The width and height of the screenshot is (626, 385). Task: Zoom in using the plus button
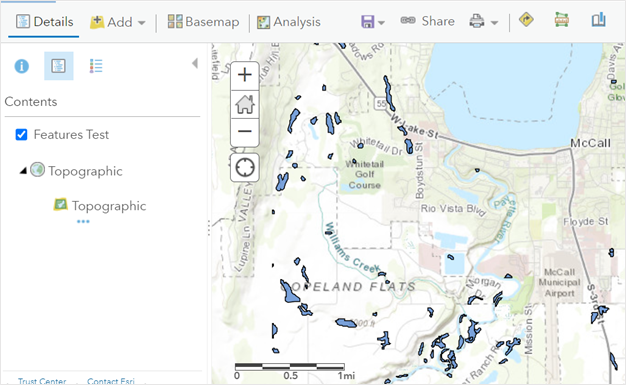245,75
